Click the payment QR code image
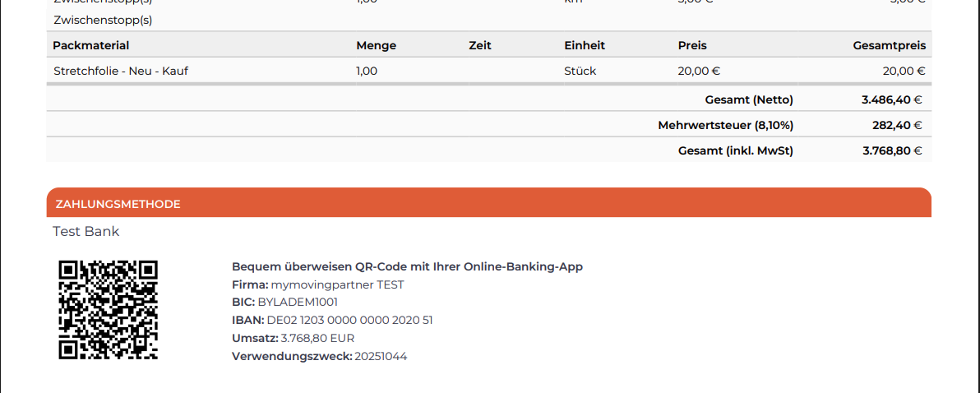 pos(109,310)
